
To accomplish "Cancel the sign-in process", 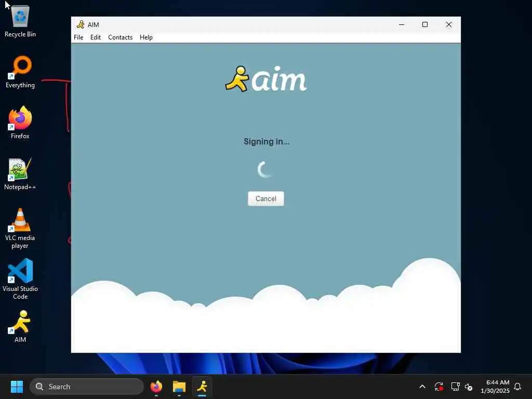I will (265, 198).
